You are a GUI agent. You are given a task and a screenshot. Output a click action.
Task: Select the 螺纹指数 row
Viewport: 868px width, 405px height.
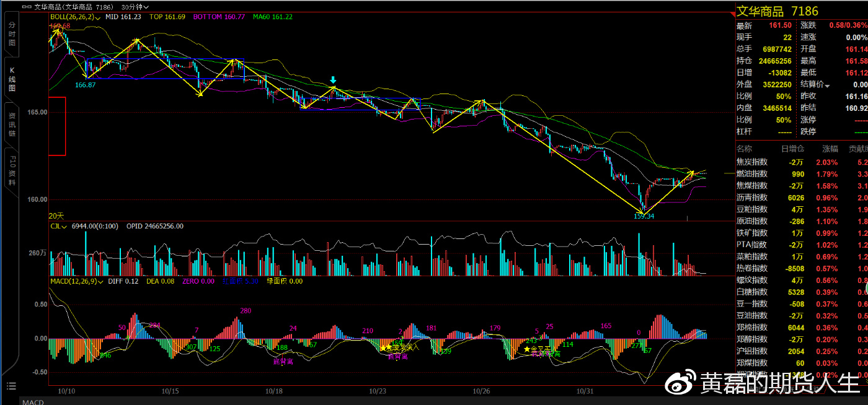(x=800, y=280)
